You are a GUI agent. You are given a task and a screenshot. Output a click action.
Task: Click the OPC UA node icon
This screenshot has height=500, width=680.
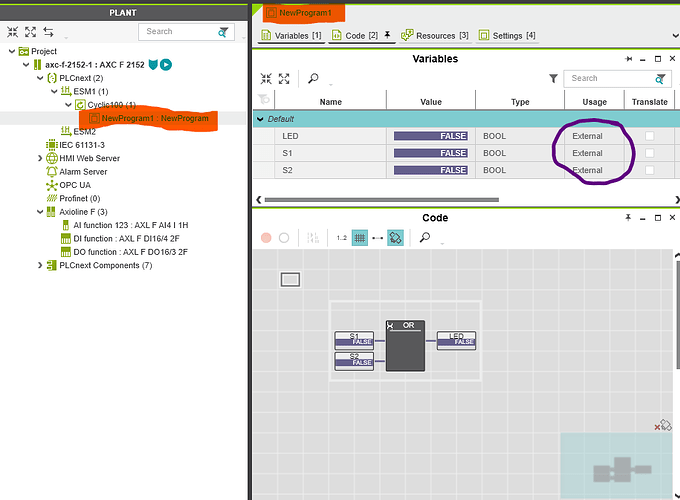coord(52,185)
